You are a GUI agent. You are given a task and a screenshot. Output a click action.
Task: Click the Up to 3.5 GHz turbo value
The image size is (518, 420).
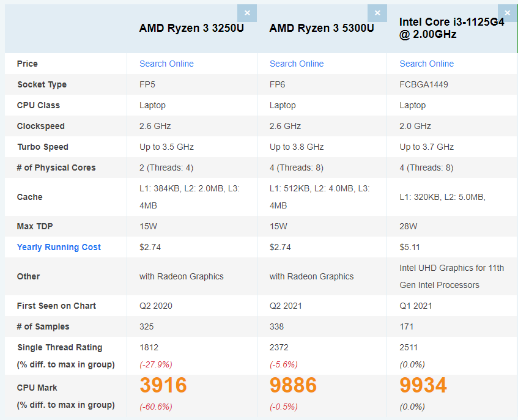click(x=166, y=147)
